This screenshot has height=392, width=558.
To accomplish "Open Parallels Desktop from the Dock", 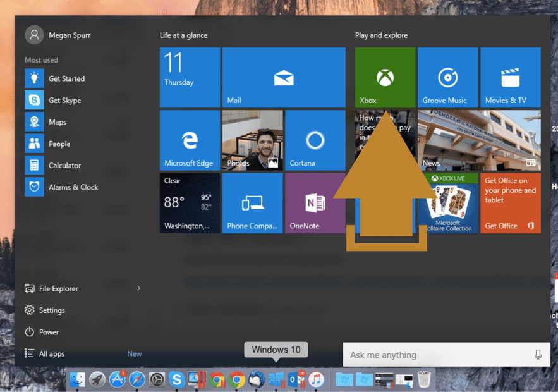I will 197,379.
